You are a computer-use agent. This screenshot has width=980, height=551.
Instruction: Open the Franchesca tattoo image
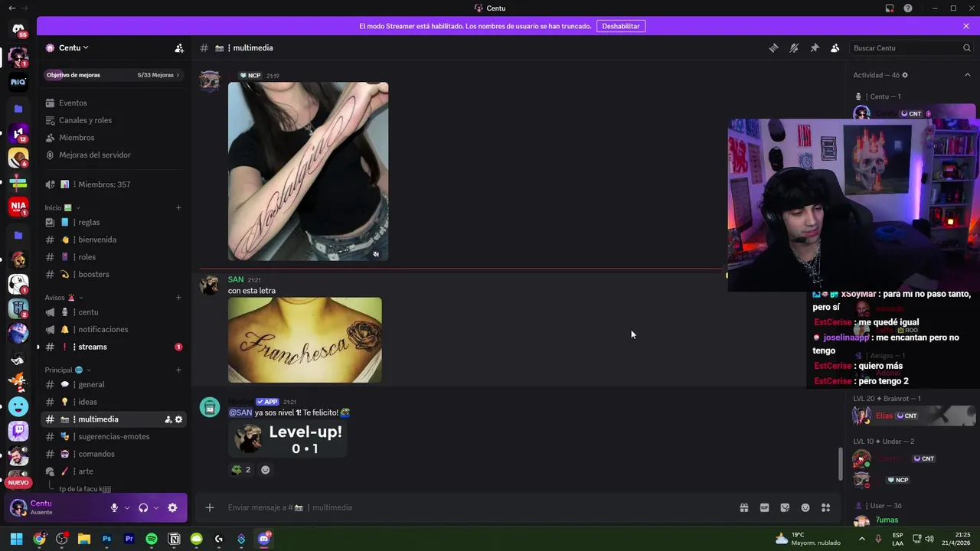point(305,340)
